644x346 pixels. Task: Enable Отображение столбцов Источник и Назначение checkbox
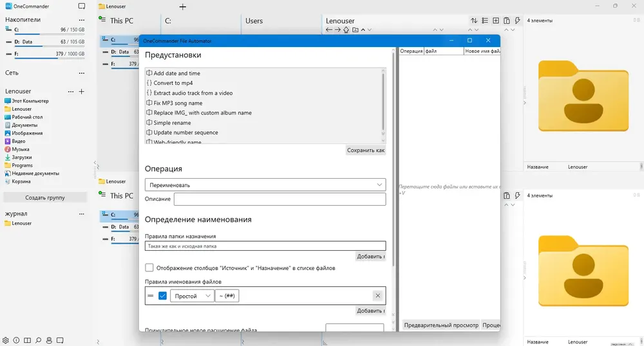149,268
